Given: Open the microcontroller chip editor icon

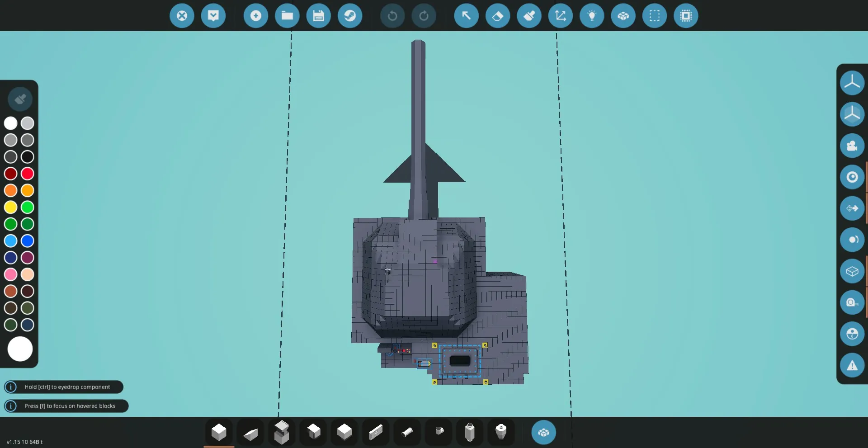Looking at the screenshot, I should click(x=685, y=16).
